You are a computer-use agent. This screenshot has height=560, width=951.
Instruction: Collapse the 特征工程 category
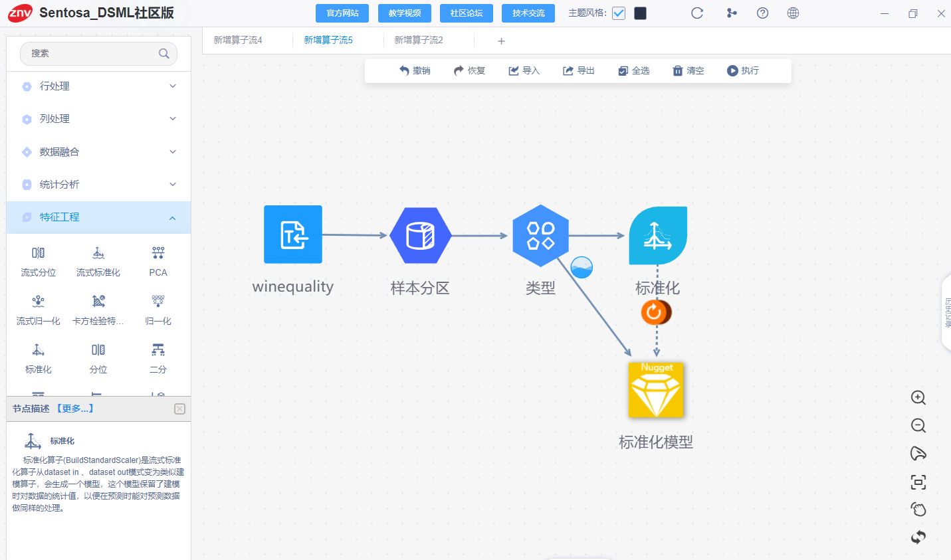98,217
